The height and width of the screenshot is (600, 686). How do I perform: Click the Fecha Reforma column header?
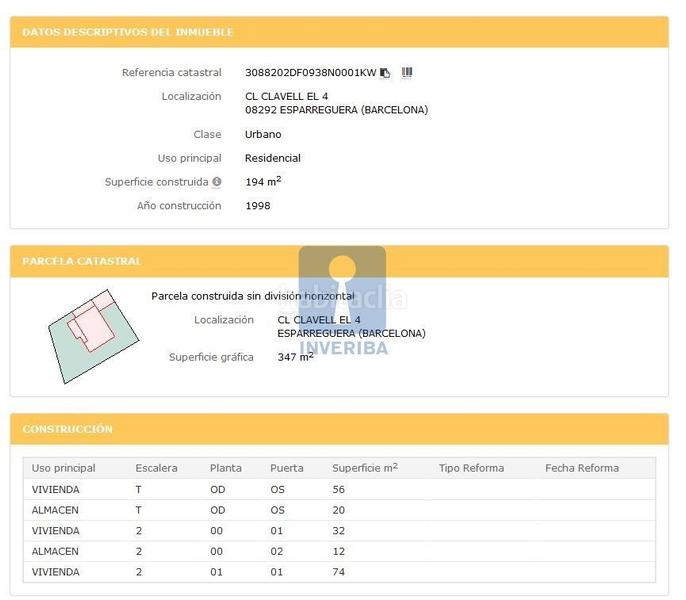(x=581, y=468)
